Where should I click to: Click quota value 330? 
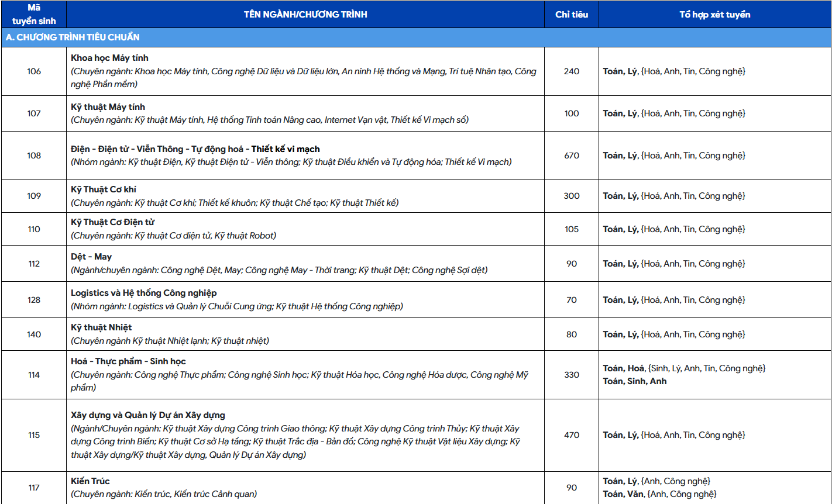572,375
